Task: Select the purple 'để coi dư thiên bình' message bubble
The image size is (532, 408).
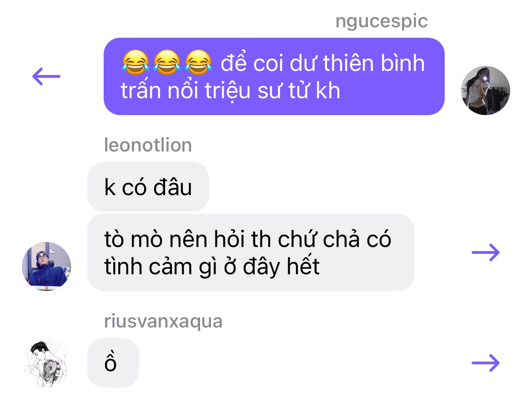Action: pos(274,76)
